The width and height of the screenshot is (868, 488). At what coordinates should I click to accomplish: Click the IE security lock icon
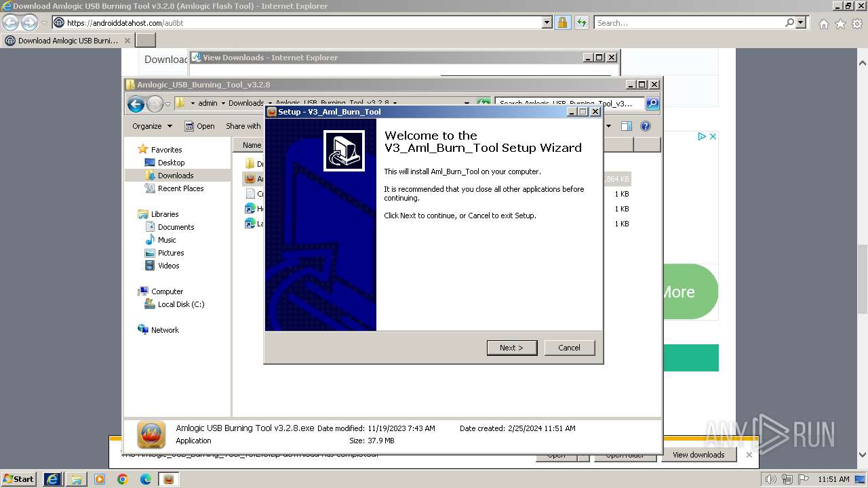(x=562, y=23)
